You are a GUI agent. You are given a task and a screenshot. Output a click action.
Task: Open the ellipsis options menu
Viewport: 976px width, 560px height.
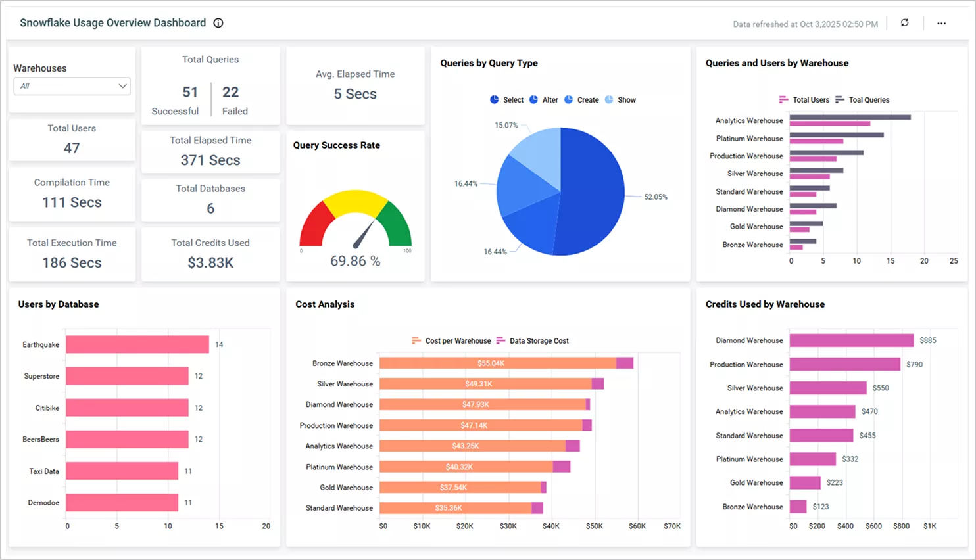click(942, 23)
